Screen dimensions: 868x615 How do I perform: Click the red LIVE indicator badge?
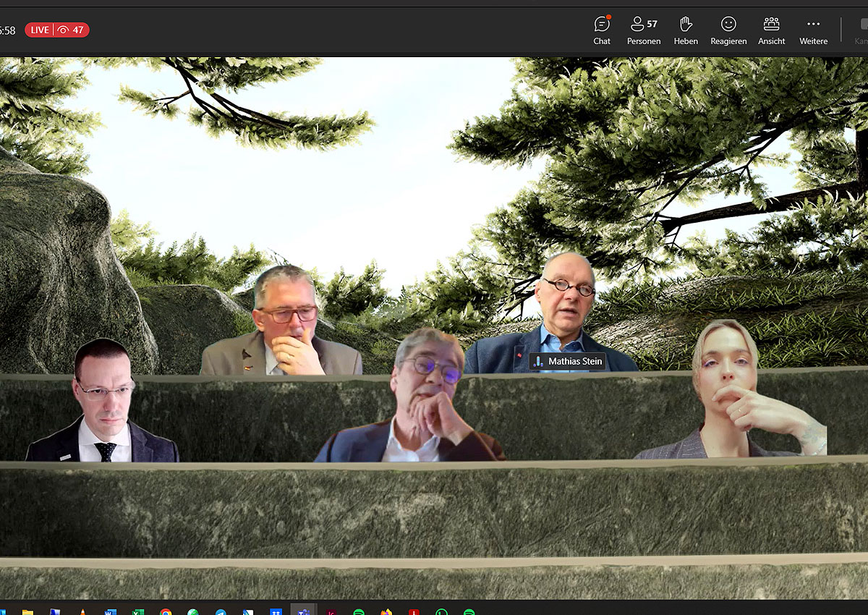coord(40,30)
